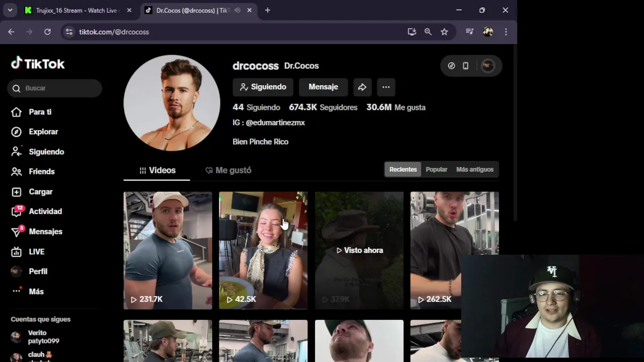Viewport: 644px width, 362px height.
Task: Go back in the browser
Action: 11,32
